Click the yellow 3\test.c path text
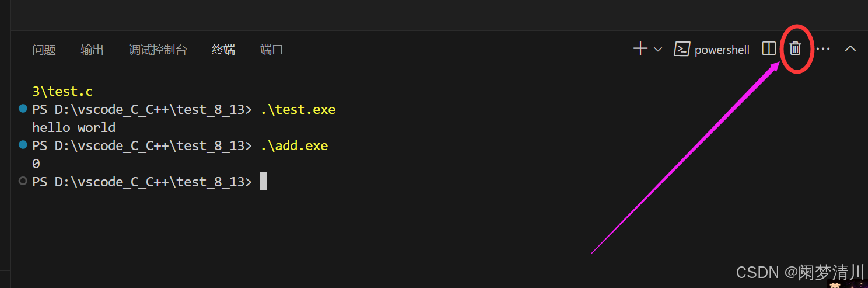Screen dimensions: 868x288 tap(62, 92)
